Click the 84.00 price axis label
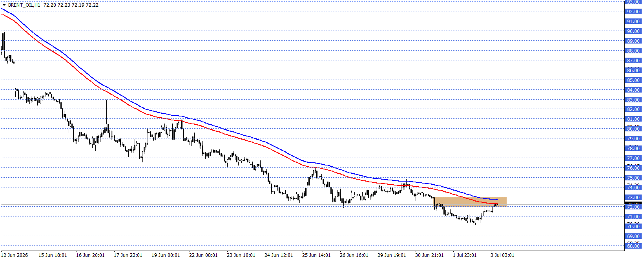 (x=633, y=90)
